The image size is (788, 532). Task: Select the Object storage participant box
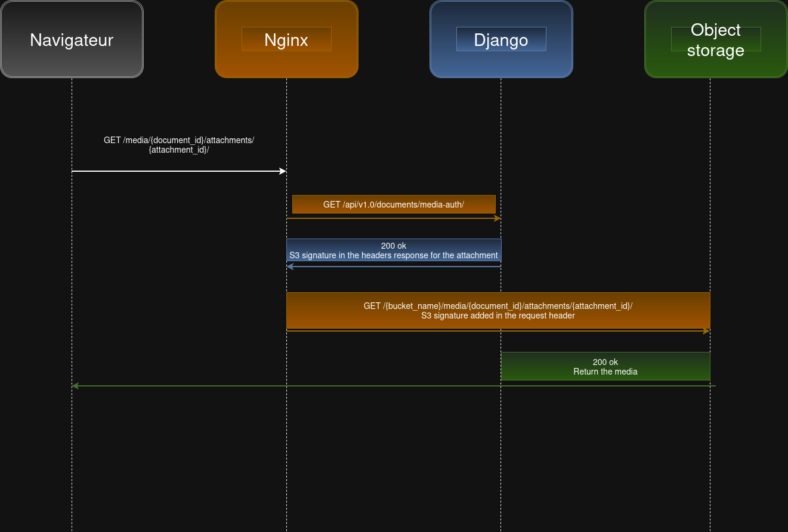[716, 39]
